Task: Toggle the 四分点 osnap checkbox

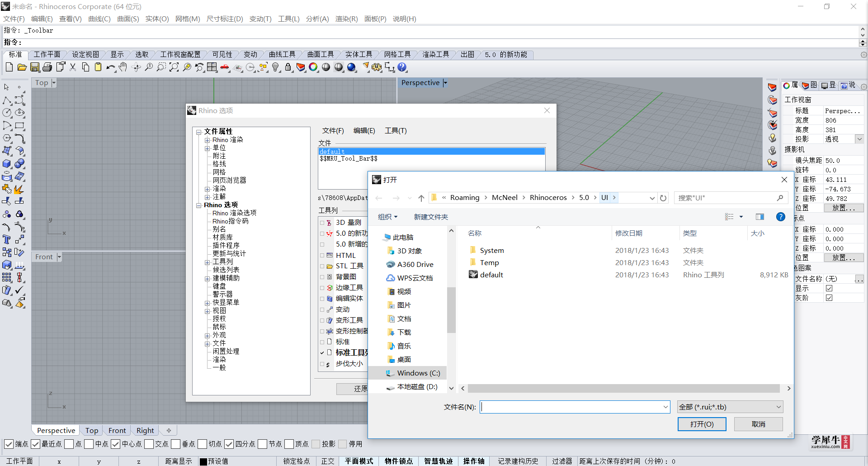Action: coord(229,444)
